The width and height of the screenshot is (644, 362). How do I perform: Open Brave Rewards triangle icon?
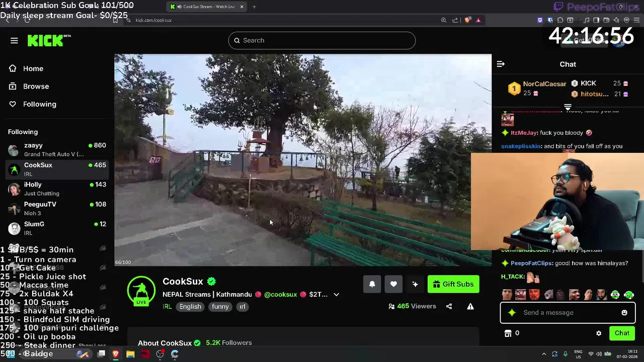478,20
